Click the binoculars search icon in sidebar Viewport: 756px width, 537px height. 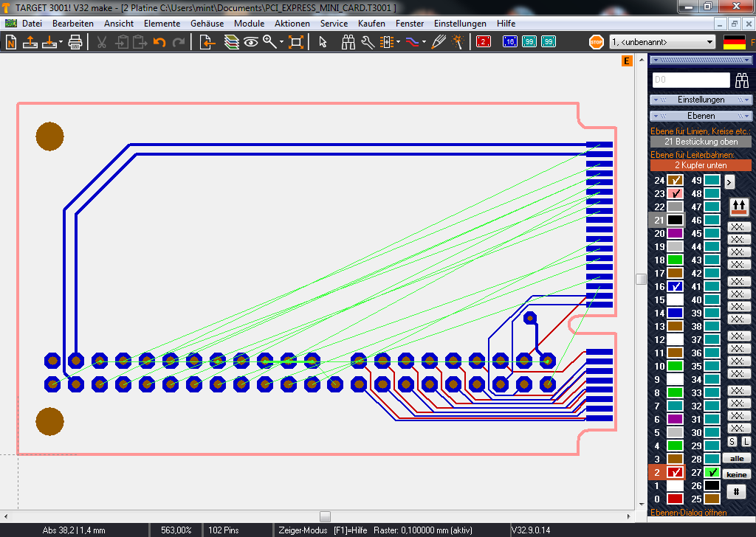[741, 80]
